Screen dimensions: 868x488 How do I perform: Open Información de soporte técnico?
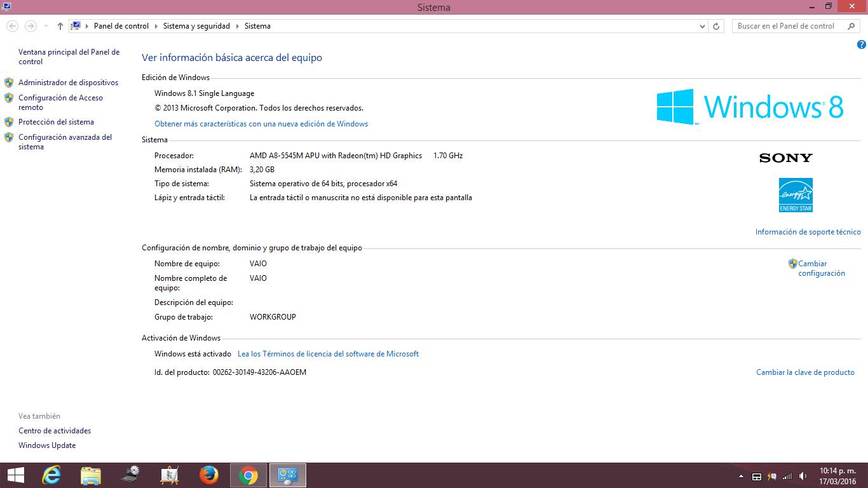808,232
